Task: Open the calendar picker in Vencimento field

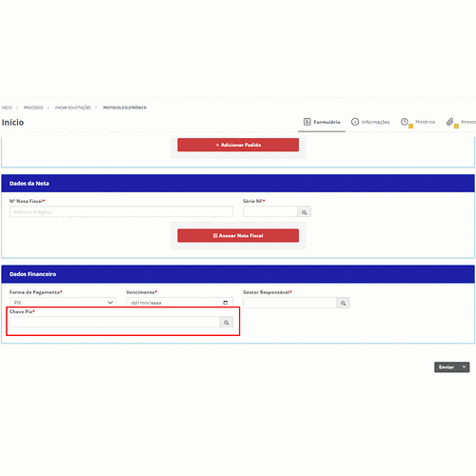Action: coord(226,303)
